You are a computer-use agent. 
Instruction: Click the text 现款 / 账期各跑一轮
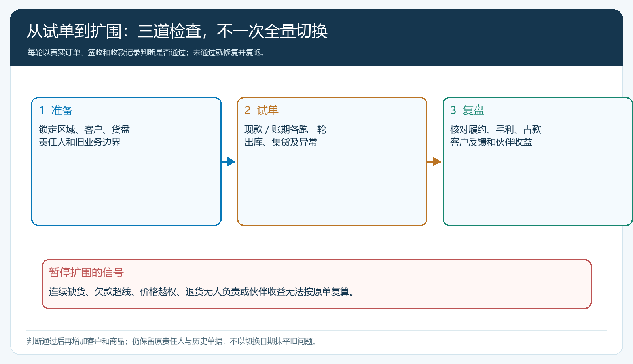(x=285, y=129)
